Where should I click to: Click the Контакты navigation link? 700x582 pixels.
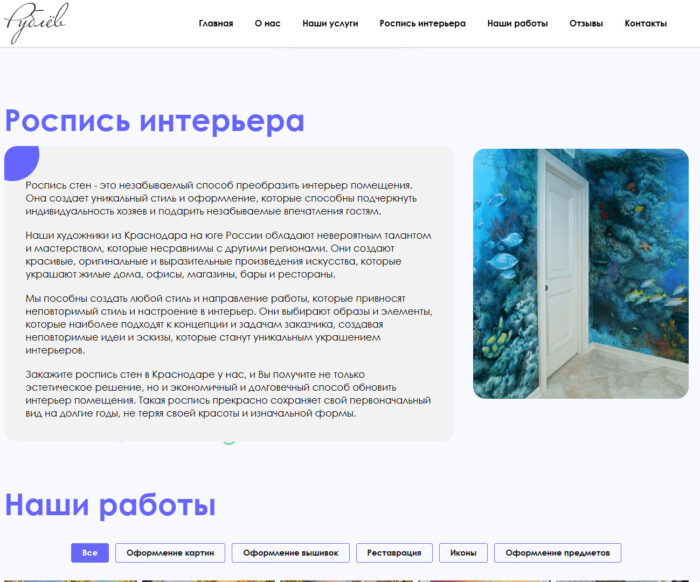click(x=645, y=23)
